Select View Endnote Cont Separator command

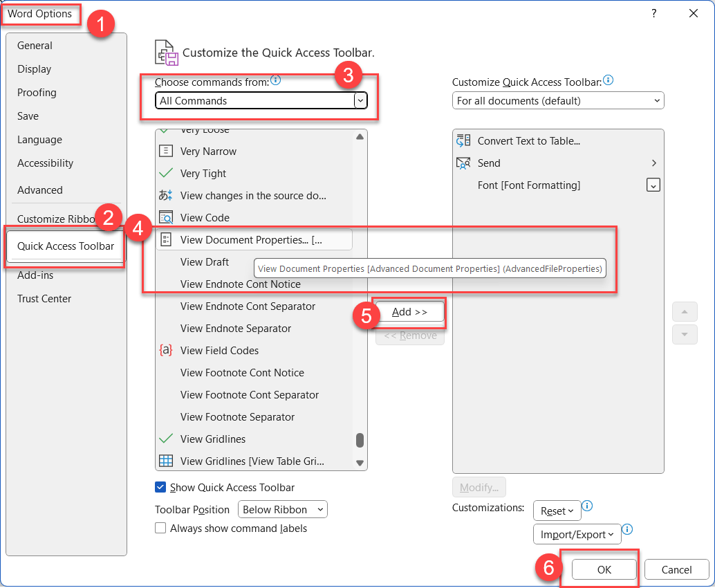tap(254, 306)
